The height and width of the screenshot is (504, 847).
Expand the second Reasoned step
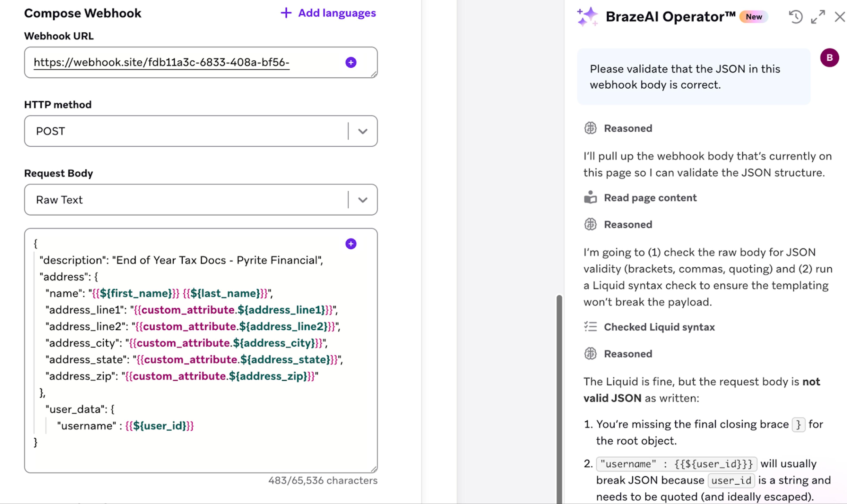(628, 225)
